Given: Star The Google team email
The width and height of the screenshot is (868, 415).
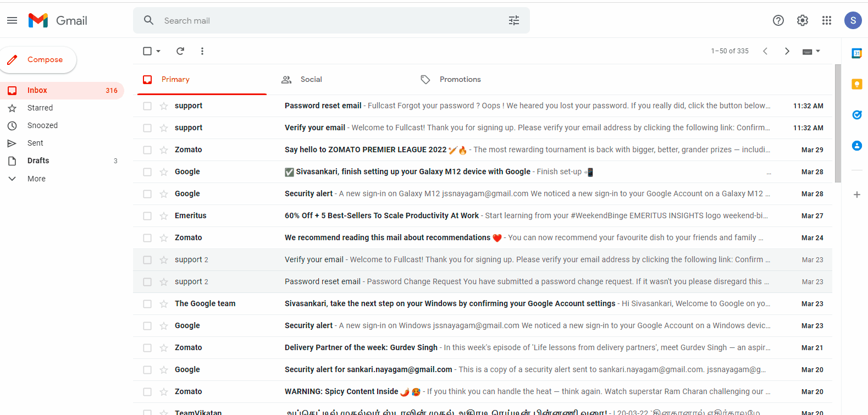Looking at the screenshot, I should pyautogui.click(x=164, y=304).
